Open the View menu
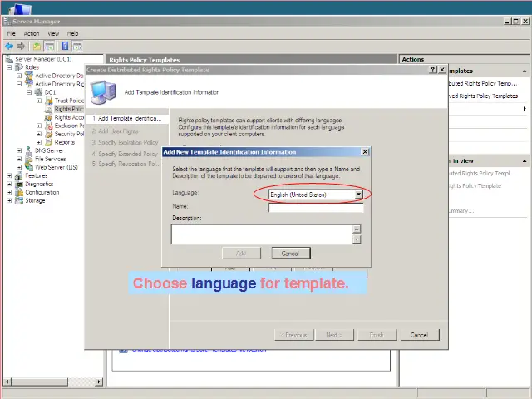 53,33
